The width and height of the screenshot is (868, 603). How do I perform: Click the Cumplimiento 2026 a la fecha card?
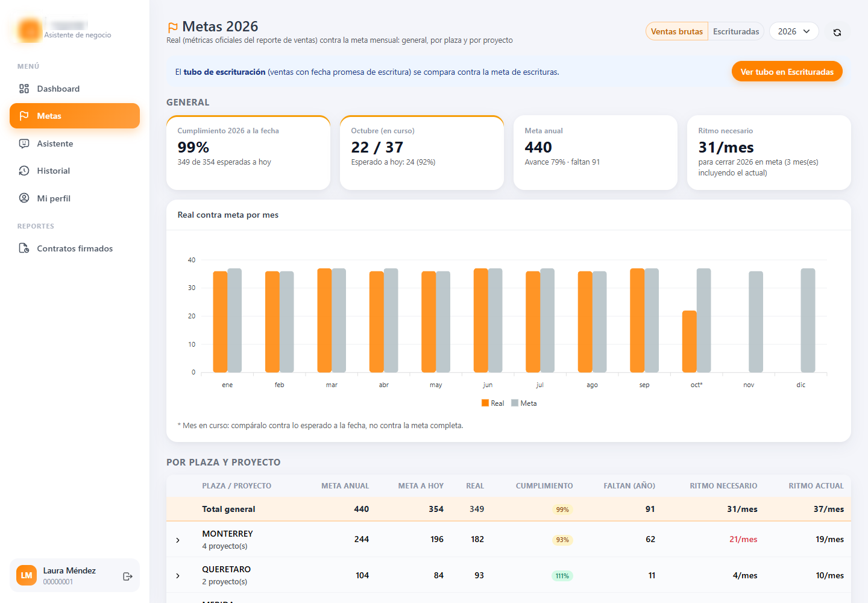248,153
